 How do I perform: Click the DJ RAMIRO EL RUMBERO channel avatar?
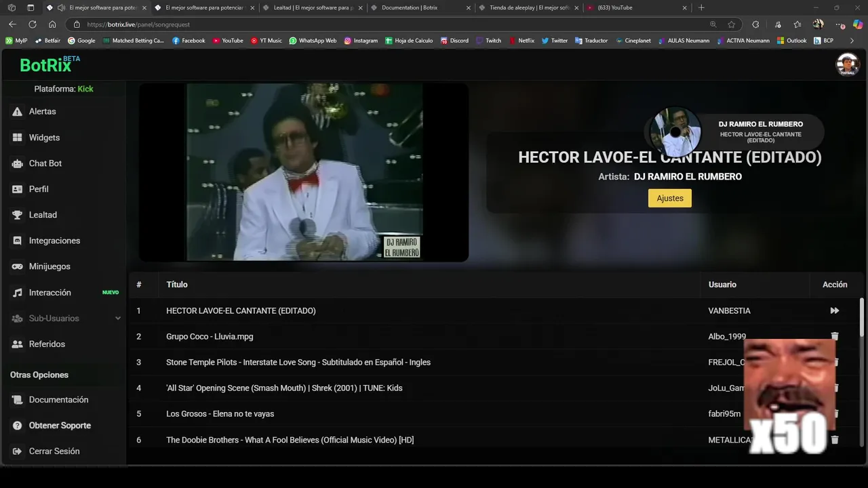(675, 131)
